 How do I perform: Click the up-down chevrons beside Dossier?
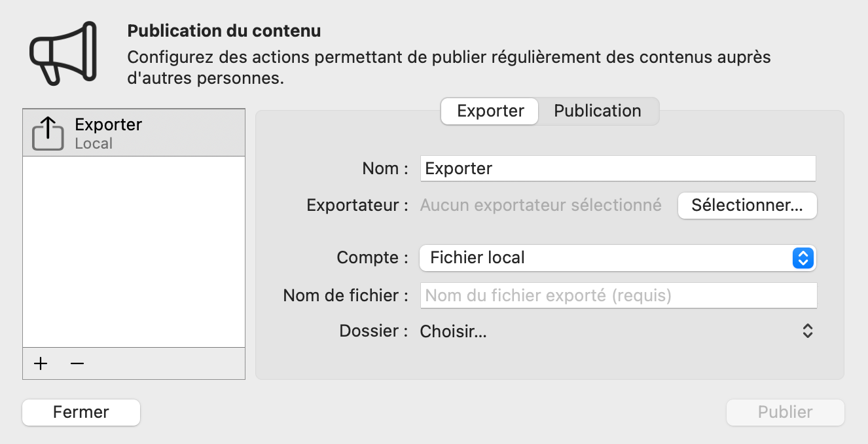click(808, 331)
